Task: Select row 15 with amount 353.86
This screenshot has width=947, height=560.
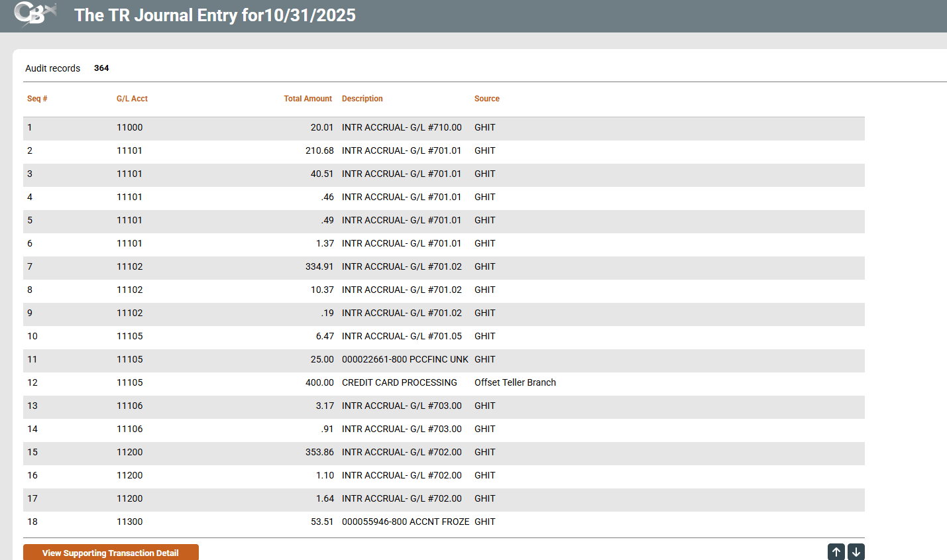Action: pyautogui.click(x=319, y=452)
